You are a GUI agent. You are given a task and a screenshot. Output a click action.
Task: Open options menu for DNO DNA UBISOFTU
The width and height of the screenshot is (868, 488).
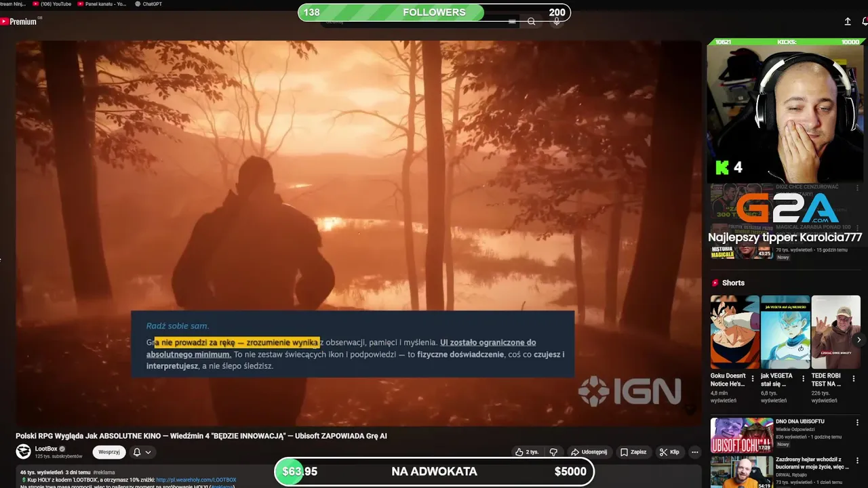coord(857,422)
